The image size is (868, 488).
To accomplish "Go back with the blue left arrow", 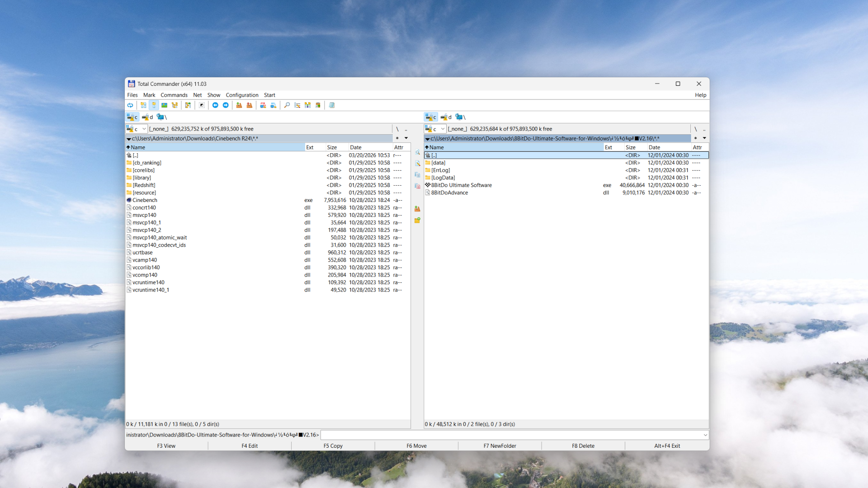I will click(x=215, y=105).
